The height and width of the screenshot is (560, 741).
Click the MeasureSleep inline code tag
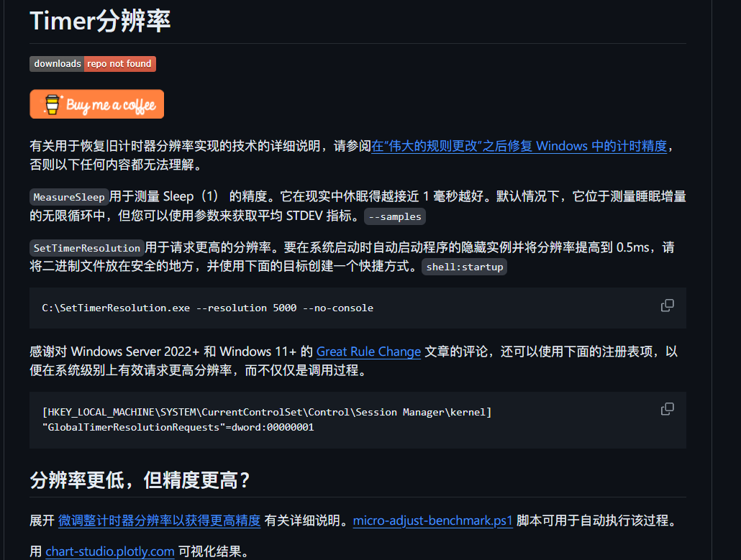click(69, 197)
